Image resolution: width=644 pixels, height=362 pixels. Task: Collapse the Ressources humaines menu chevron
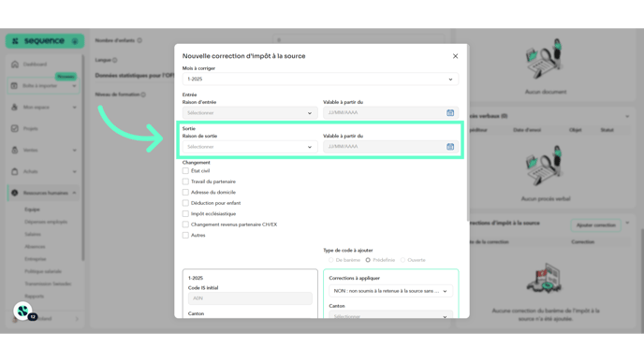point(74,193)
